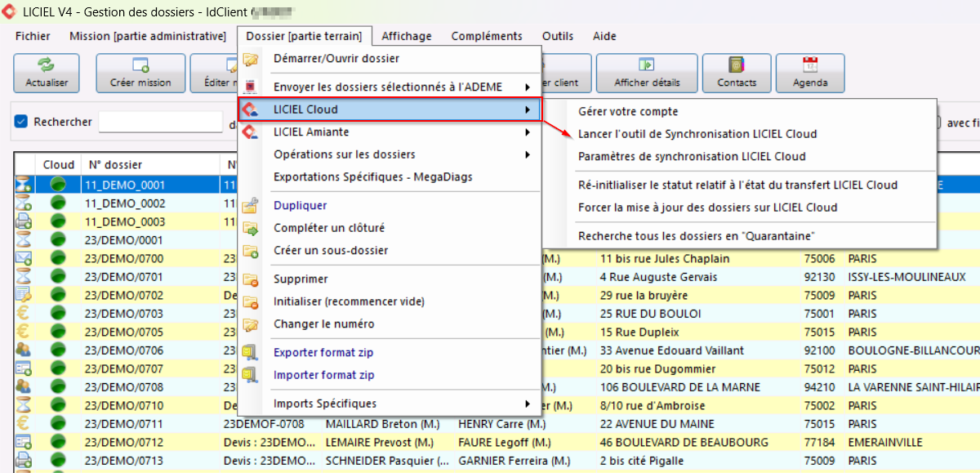
Task: Choose Gérer votre compte
Action: [628, 111]
